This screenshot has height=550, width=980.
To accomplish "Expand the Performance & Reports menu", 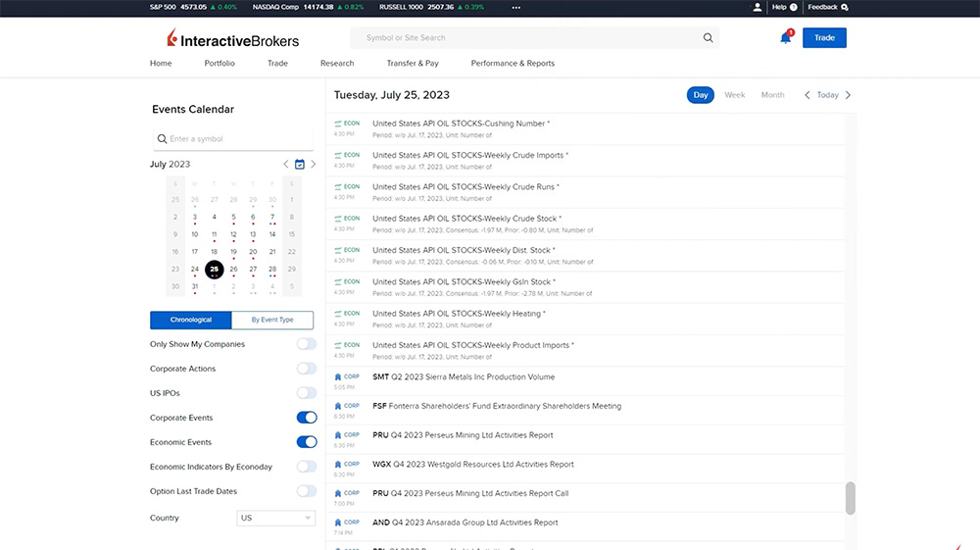I will 513,64.
